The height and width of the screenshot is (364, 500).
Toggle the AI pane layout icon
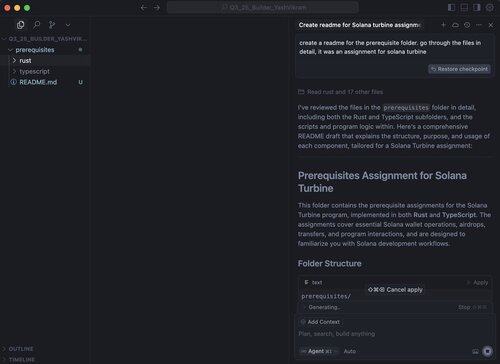[x=477, y=7]
